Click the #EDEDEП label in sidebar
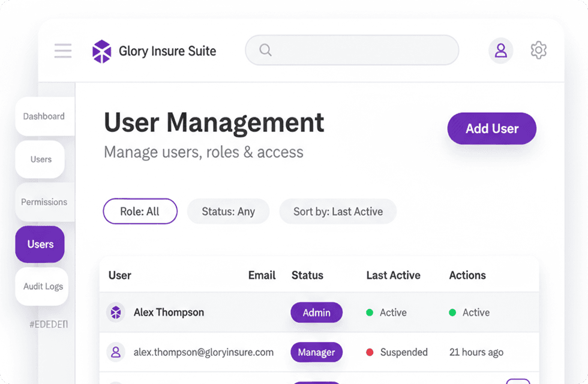588x384 pixels. tap(49, 325)
